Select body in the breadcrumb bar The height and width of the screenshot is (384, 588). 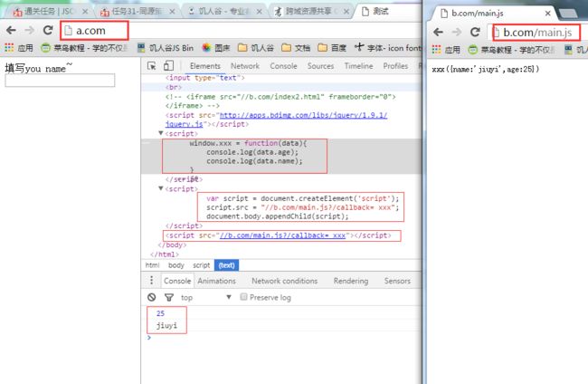coord(175,265)
